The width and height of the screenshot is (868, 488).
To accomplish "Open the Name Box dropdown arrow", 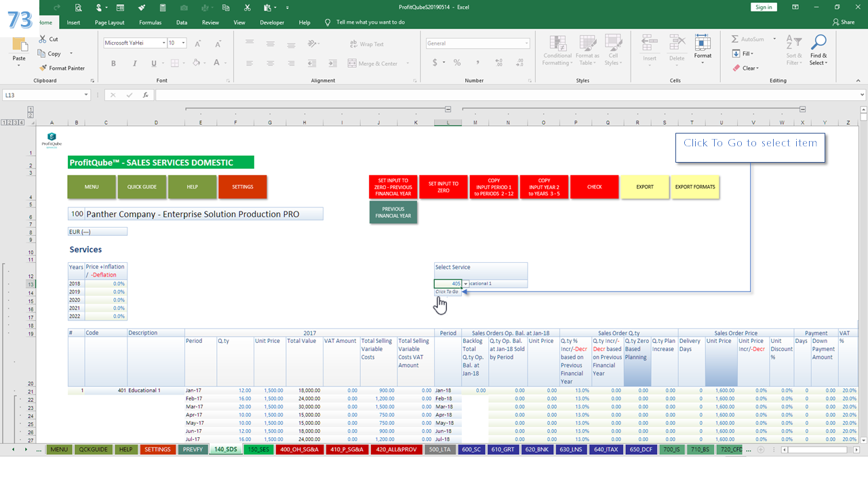I will 87,95.
